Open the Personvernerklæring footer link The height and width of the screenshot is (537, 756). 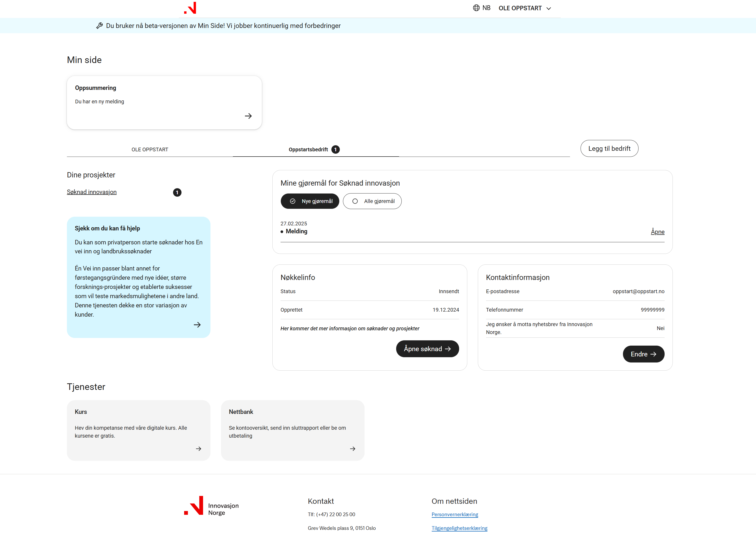(455, 515)
